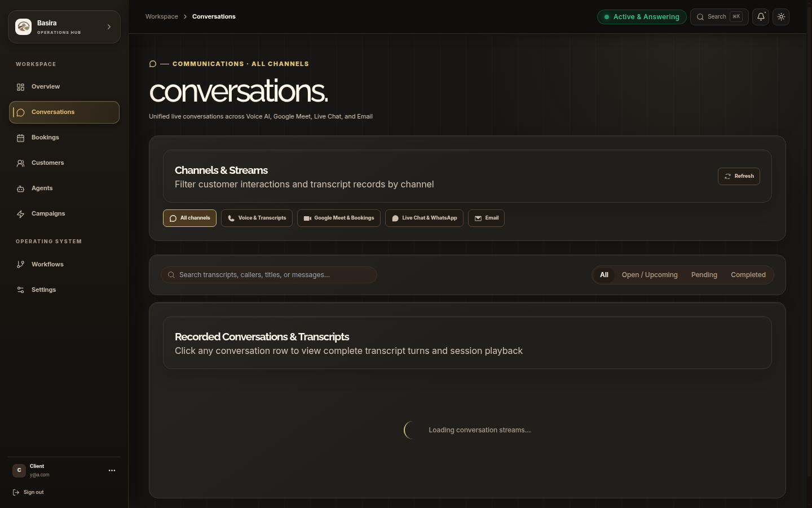Click the phone icon on Voice chip
Screen dimensions: 812x508
pos(231,218)
